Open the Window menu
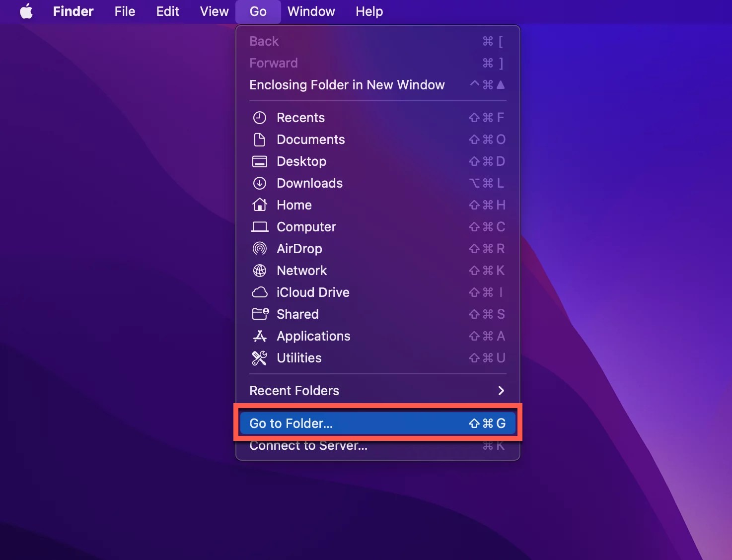Viewport: 732px width, 560px height. pos(310,11)
